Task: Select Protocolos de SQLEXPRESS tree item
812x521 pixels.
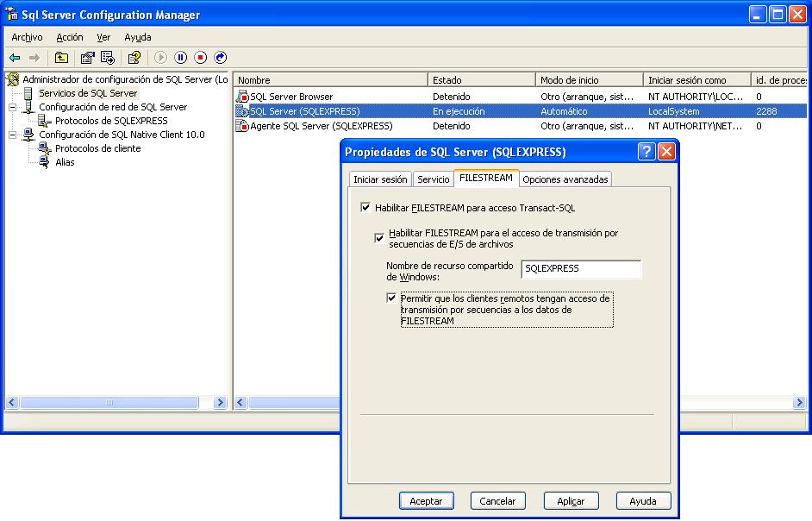Action: point(111,121)
